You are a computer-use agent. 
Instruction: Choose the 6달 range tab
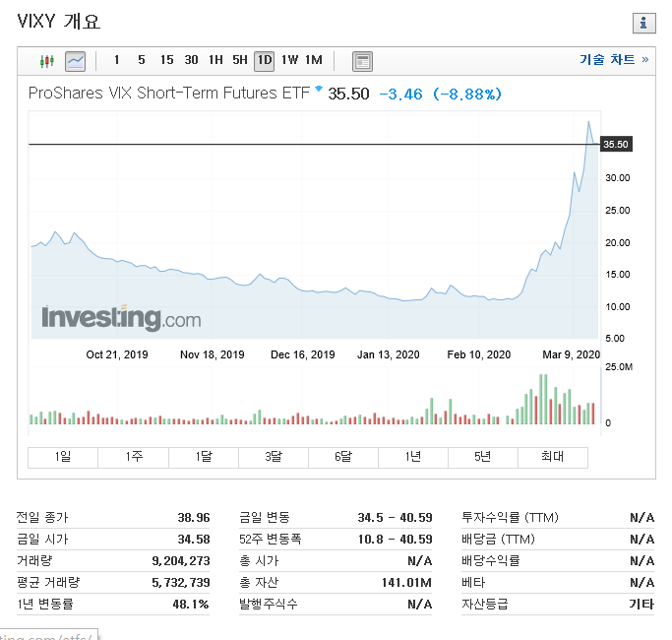(x=343, y=457)
